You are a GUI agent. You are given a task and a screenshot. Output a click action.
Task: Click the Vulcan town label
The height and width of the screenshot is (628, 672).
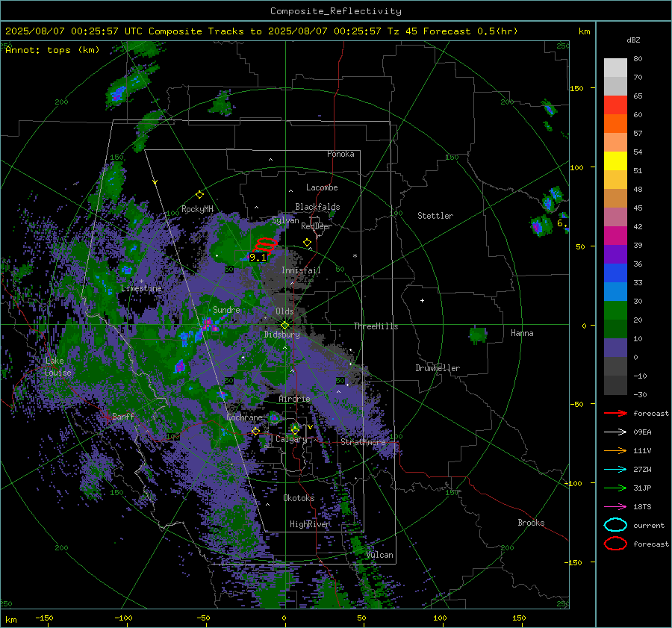[380, 555]
